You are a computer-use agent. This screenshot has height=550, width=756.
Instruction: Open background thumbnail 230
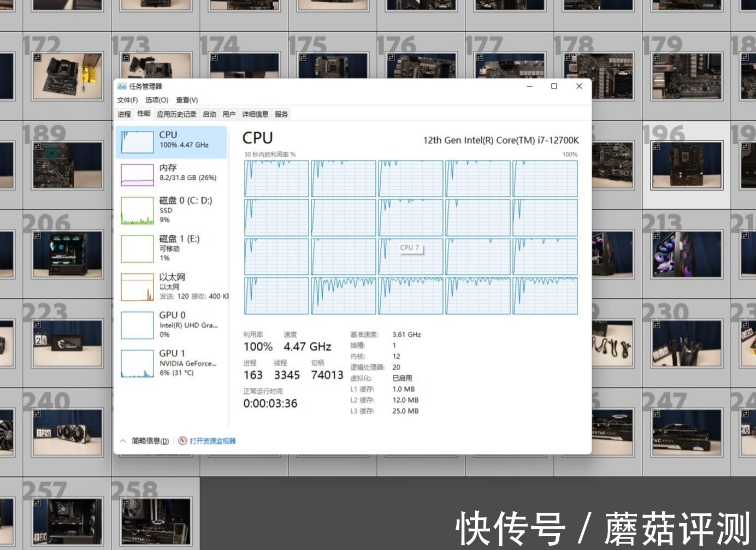[x=687, y=344]
